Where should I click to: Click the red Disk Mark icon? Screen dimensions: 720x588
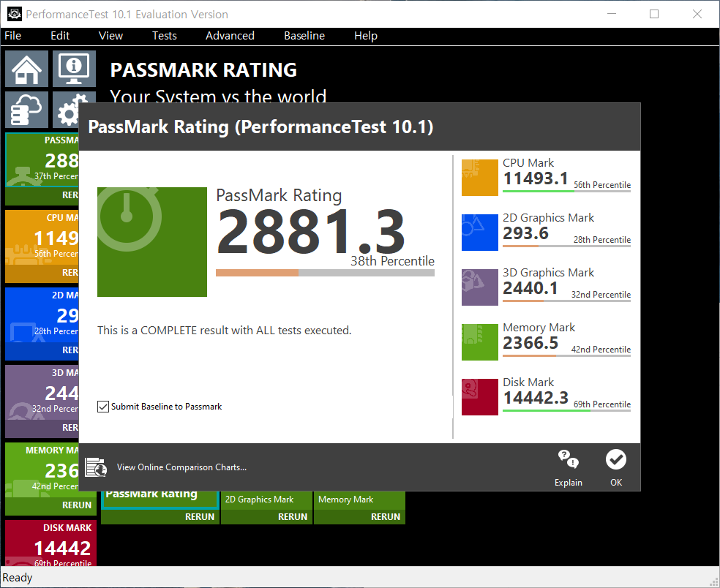point(480,397)
